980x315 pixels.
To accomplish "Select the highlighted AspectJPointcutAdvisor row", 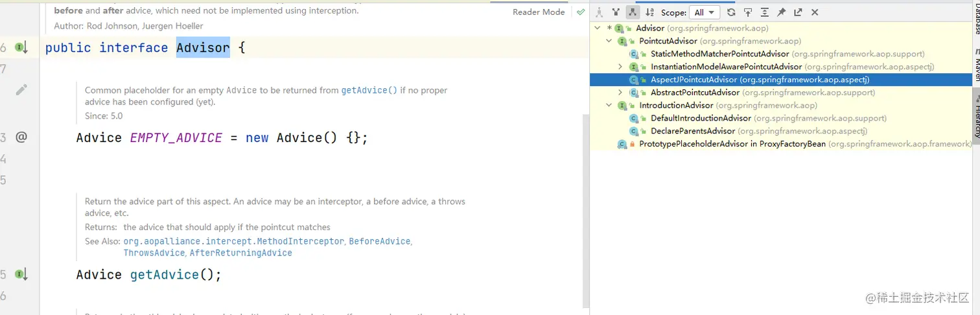I will pos(781,80).
